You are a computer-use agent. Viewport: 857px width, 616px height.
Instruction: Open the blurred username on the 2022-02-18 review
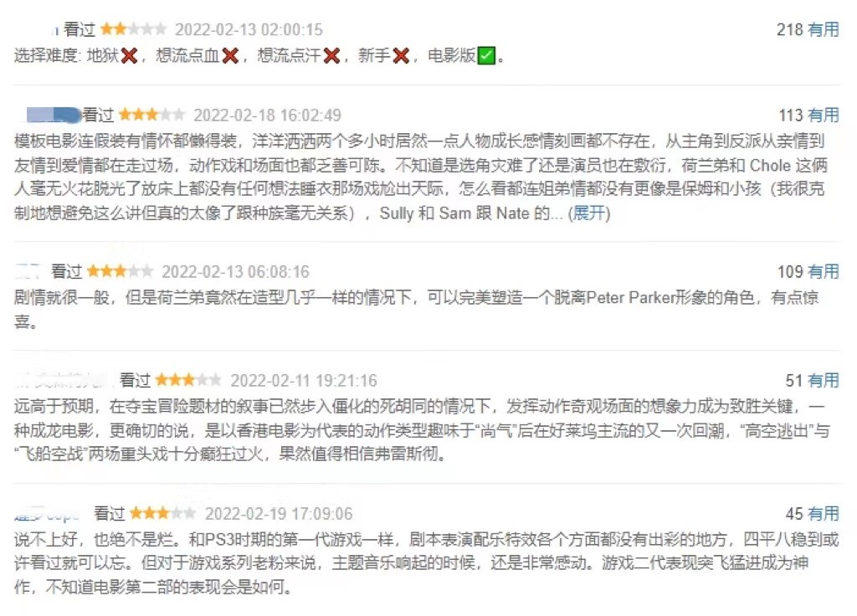pos(54,115)
